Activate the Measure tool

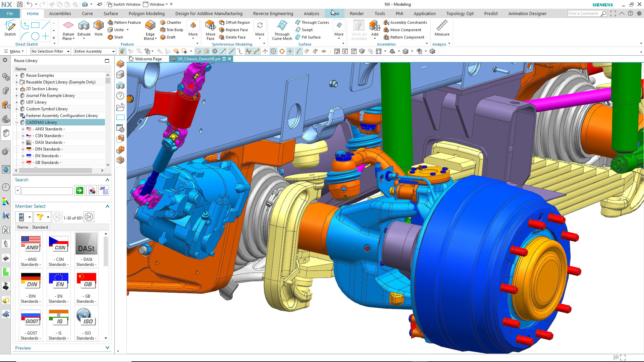(x=442, y=28)
